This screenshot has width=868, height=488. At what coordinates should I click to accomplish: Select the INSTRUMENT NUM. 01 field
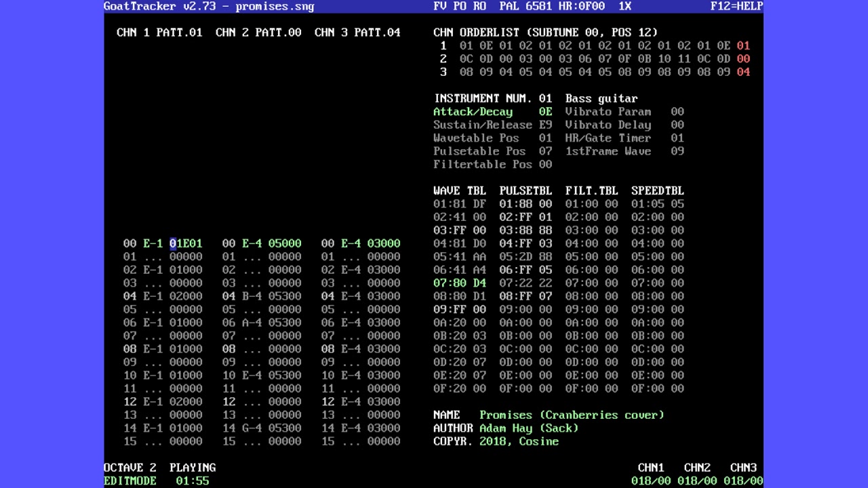[493, 98]
